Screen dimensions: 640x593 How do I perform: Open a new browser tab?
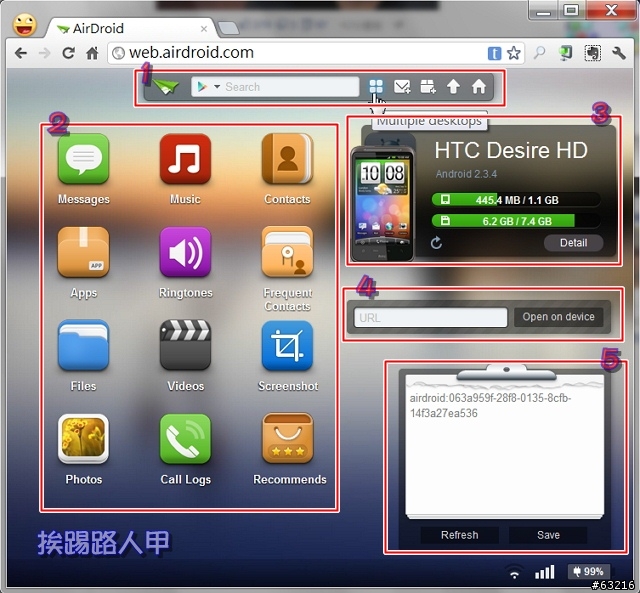coord(228,28)
